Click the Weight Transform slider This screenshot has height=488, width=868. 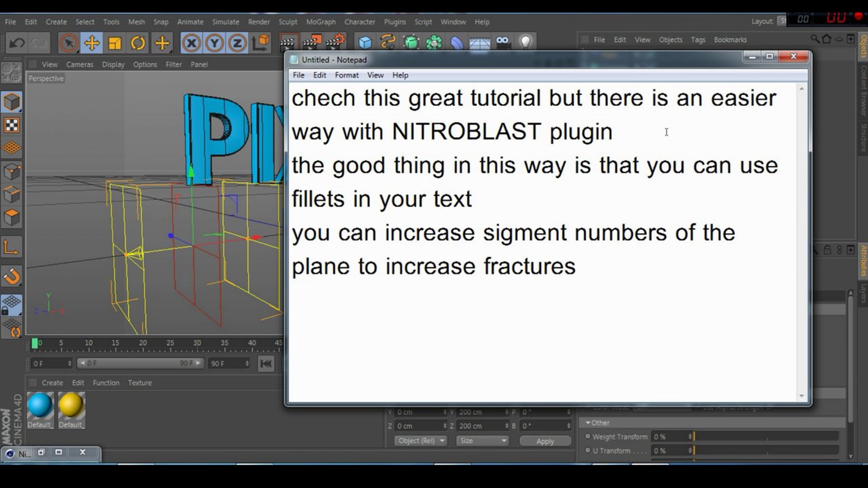(766, 437)
